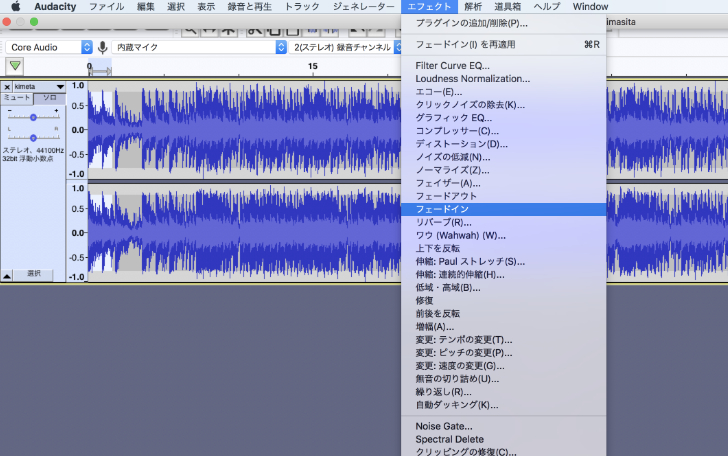Click the green triangle timeline playhead button
Viewport: 728px width, 456px height.
[15, 66]
